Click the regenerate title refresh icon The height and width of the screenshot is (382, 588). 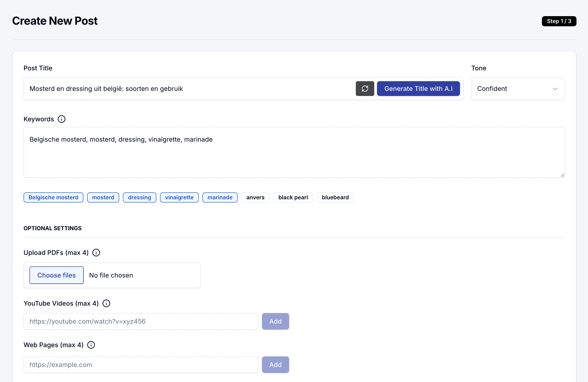coord(365,88)
